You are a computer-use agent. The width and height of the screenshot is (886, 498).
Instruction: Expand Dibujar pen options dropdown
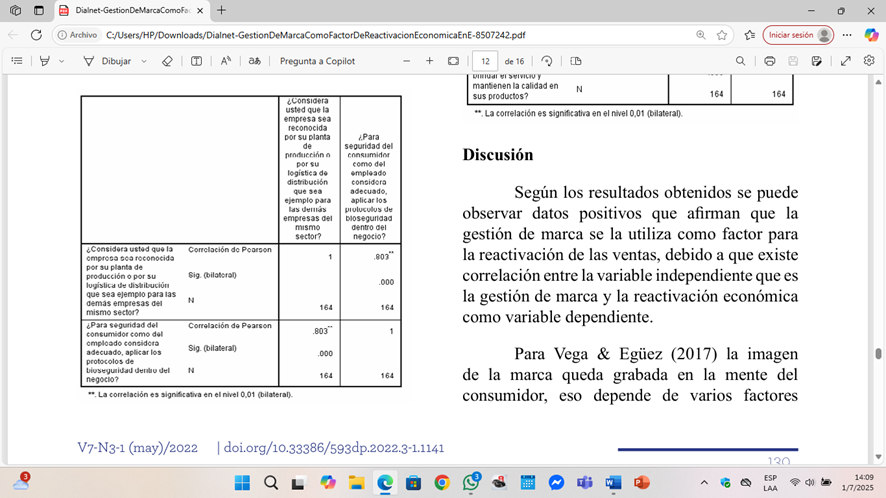click(144, 61)
